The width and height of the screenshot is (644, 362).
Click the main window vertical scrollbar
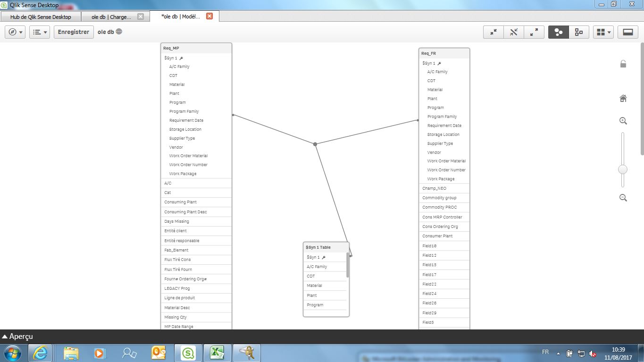click(x=642, y=98)
